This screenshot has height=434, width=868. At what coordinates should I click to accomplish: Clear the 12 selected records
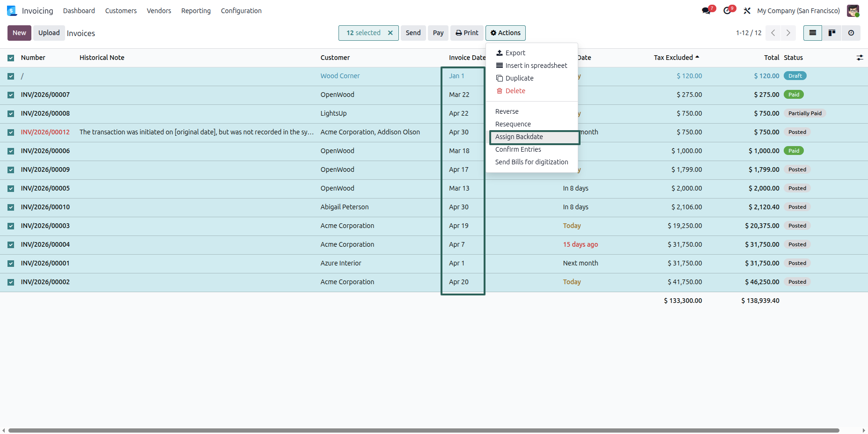tap(390, 33)
